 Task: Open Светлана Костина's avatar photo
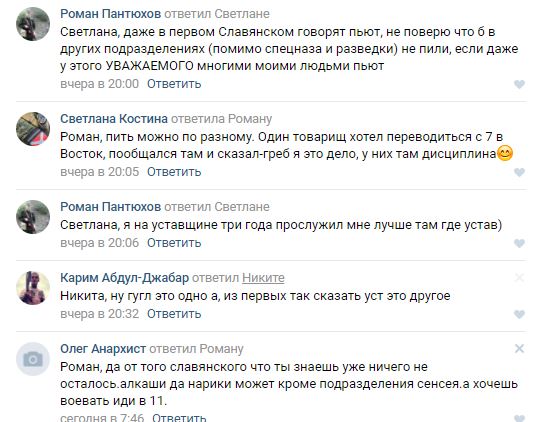click(33, 129)
